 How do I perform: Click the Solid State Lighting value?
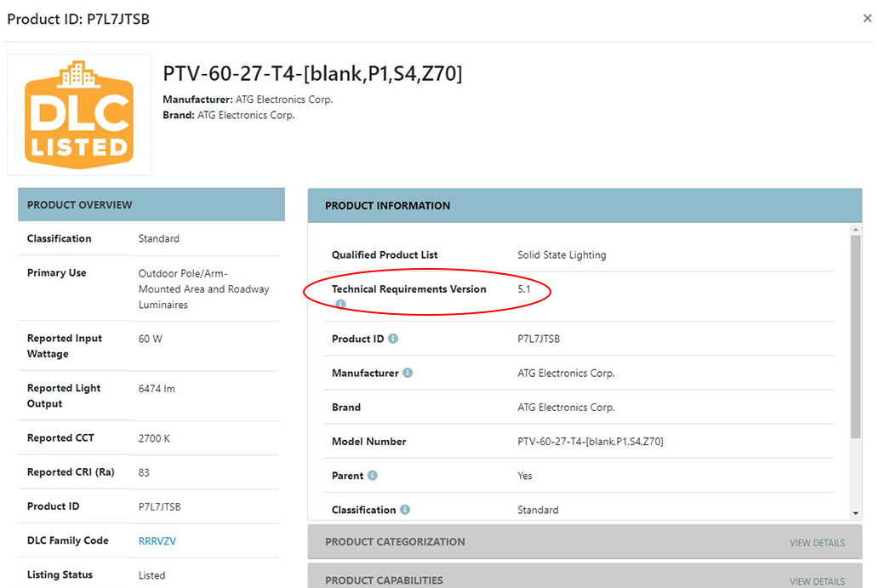pos(562,254)
